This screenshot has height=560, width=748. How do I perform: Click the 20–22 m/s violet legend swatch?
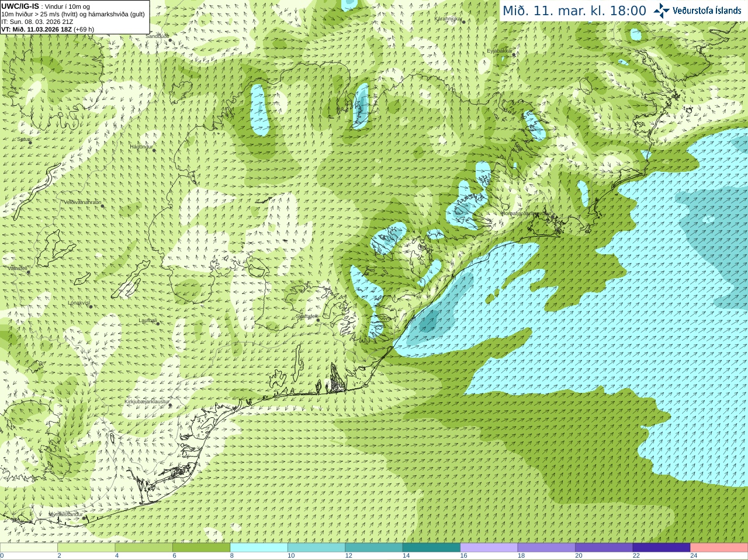[x=604, y=548]
